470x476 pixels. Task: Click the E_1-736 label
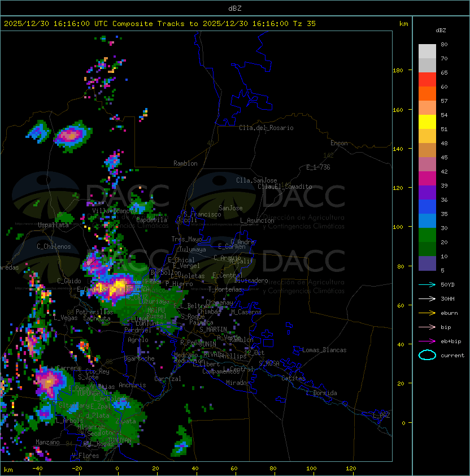[x=318, y=167]
